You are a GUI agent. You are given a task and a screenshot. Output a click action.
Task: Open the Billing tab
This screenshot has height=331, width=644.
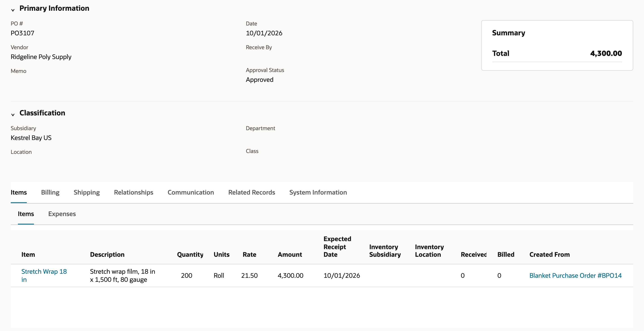coord(50,192)
